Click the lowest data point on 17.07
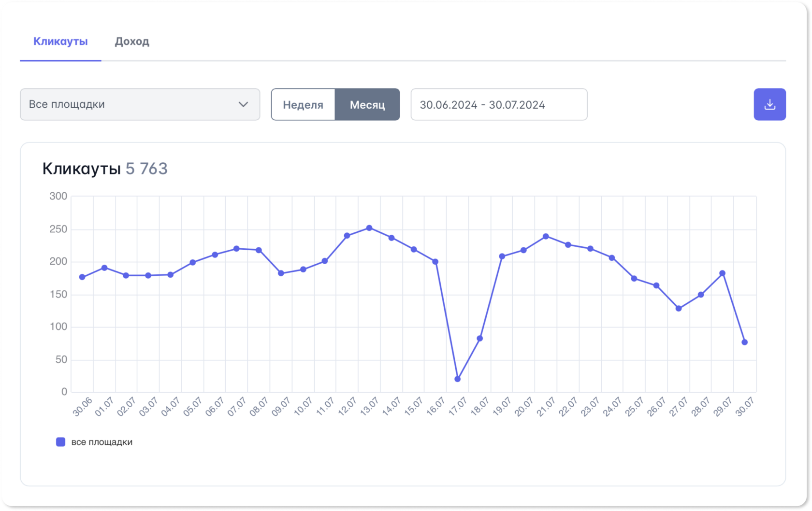812x511 pixels. coord(458,379)
